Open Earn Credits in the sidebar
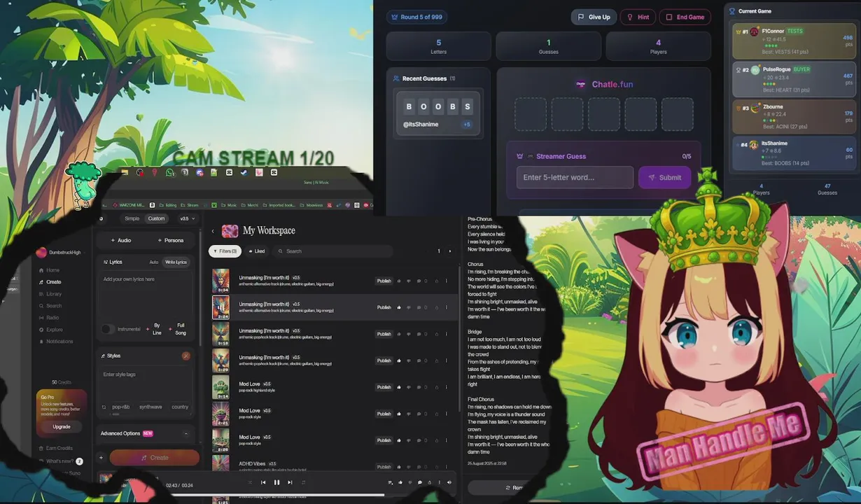Screen dimensions: 861x504 pyautogui.click(x=55, y=448)
